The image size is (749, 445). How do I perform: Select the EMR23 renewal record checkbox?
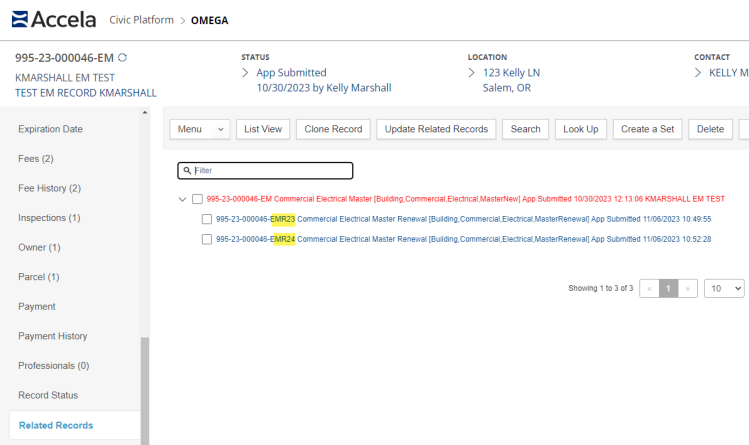[x=206, y=219]
